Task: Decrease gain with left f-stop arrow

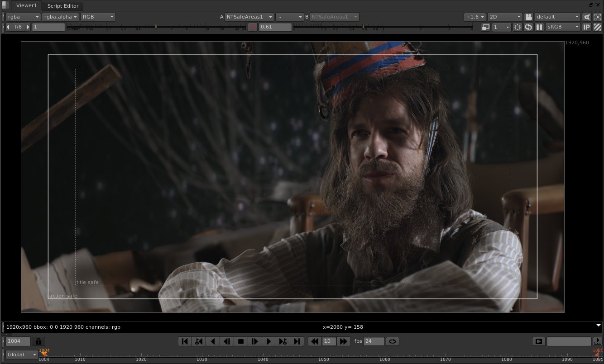Action: tap(8, 27)
